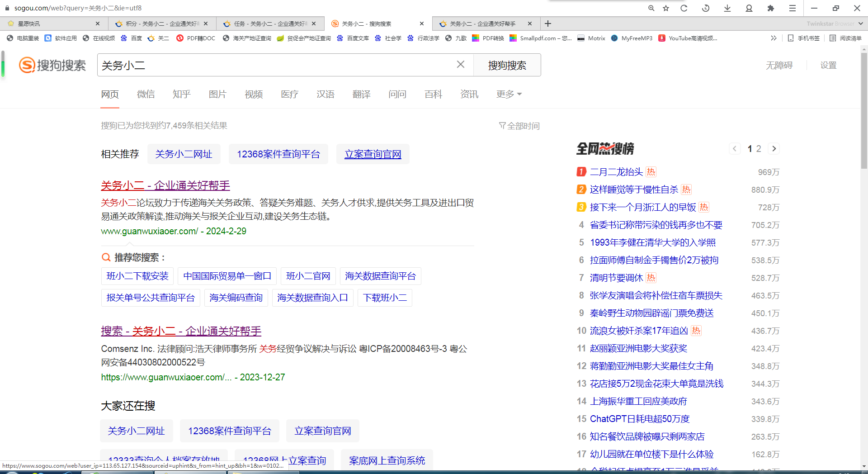Expand hidden bookmarks with double chevron
868x474 pixels.
[x=774, y=38]
